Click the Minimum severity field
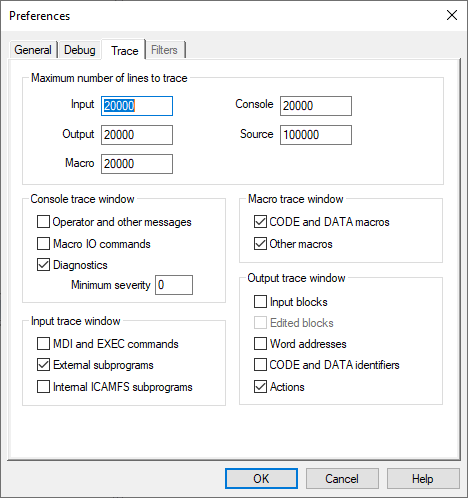468x498 pixels. [174, 285]
